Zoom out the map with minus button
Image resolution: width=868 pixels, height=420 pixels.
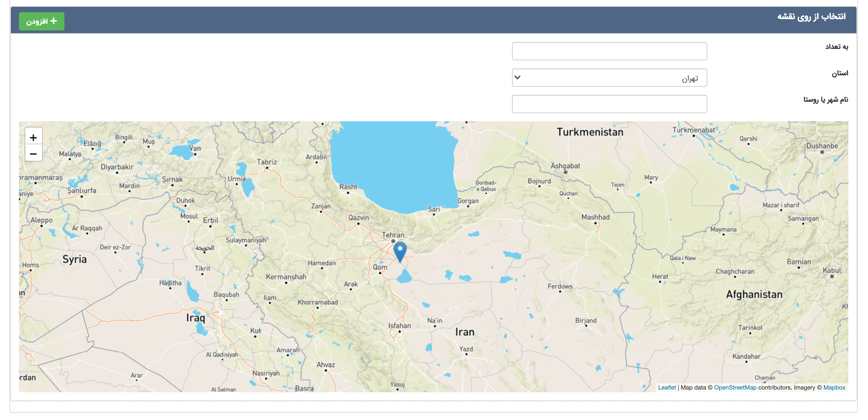[x=33, y=154]
